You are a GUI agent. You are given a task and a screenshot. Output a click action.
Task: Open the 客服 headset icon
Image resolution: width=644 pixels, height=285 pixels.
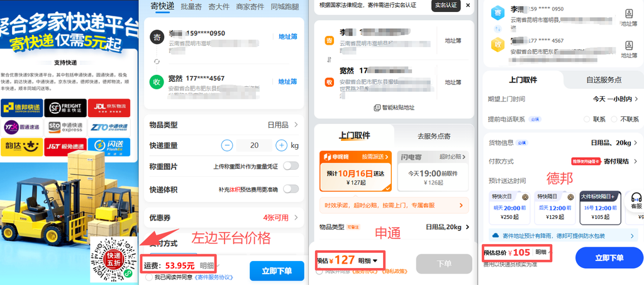pos(636,201)
